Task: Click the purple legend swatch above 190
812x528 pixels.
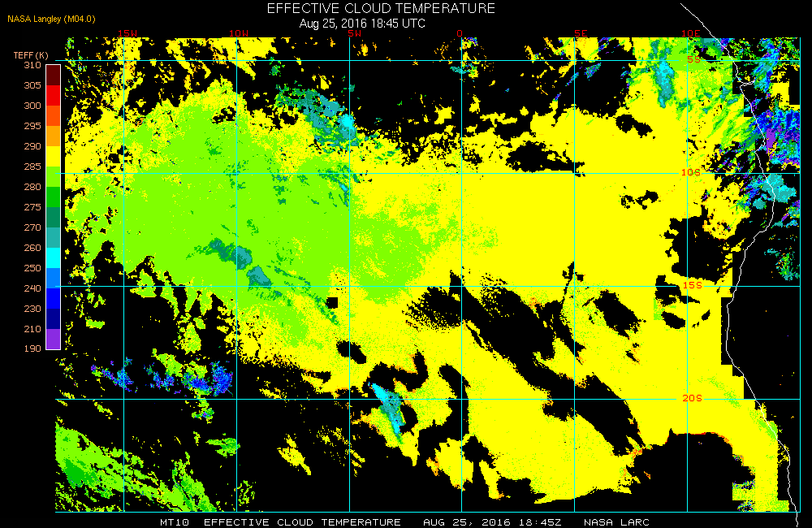Action: point(54,339)
